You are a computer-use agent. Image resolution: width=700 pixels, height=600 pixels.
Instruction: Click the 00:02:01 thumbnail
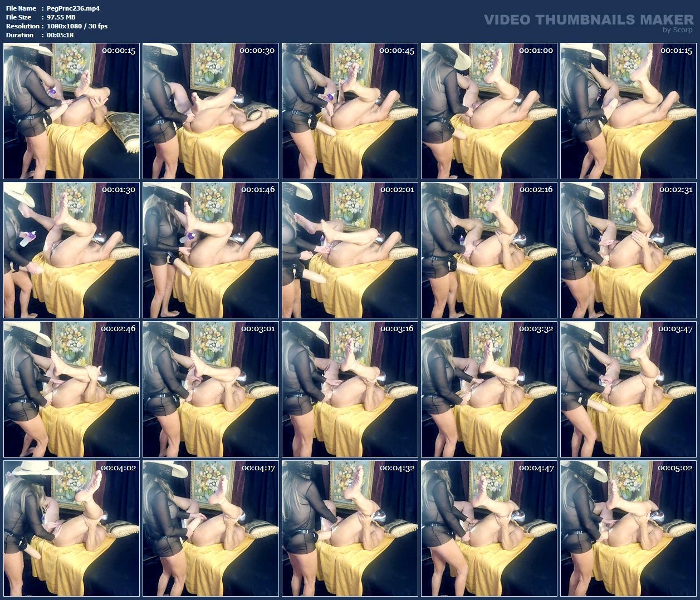click(350, 250)
